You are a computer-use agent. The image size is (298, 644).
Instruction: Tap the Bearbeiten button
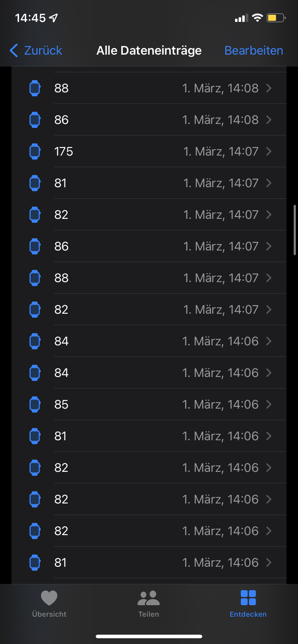(254, 51)
